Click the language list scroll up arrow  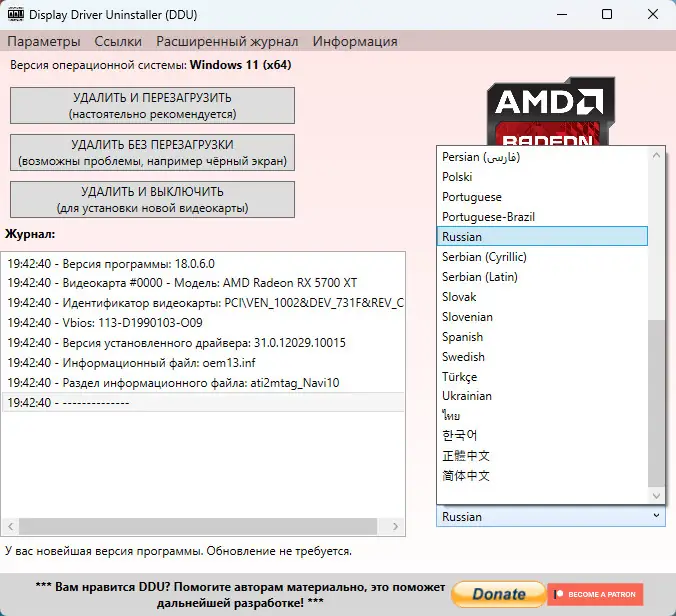point(657,155)
